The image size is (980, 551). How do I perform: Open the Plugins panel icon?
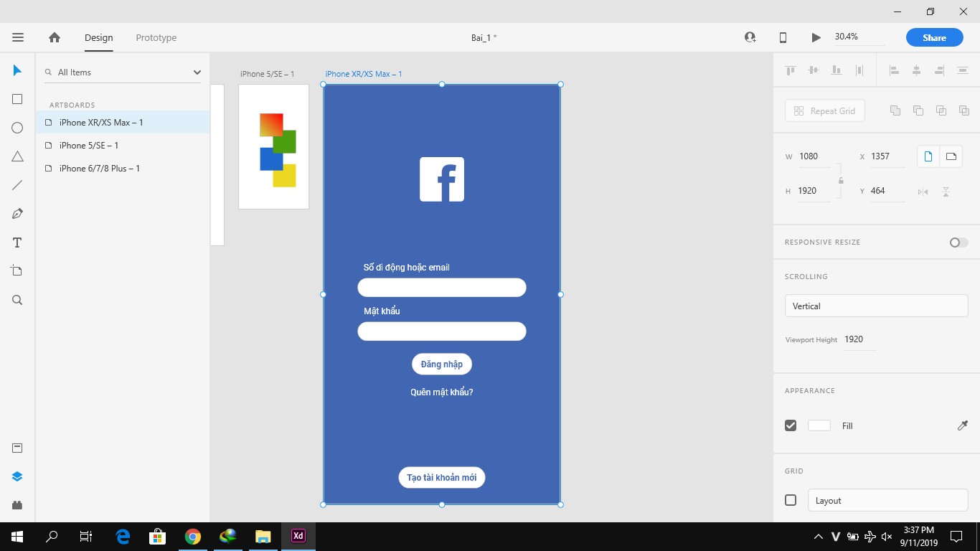click(x=17, y=505)
